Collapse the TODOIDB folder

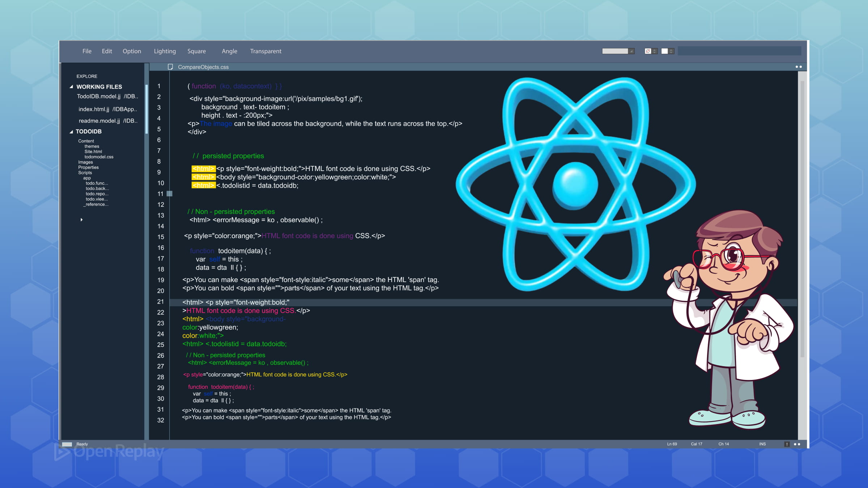pyautogui.click(x=71, y=132)
